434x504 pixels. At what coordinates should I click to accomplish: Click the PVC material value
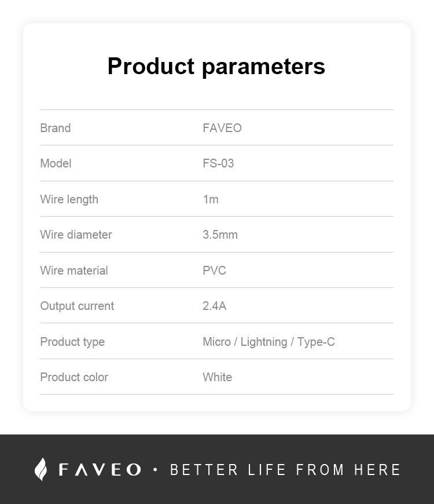(215, 271)
